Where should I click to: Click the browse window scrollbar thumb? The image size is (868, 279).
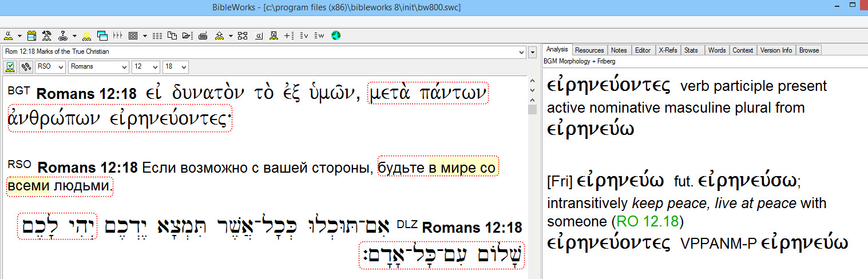coord(532,109)
